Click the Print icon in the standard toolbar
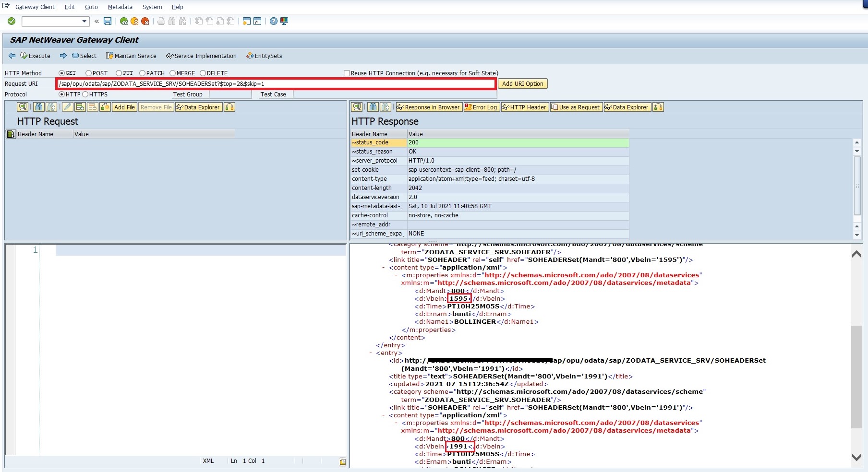The image size is (868, 472). pyautogui.click(x=161, y=21)
